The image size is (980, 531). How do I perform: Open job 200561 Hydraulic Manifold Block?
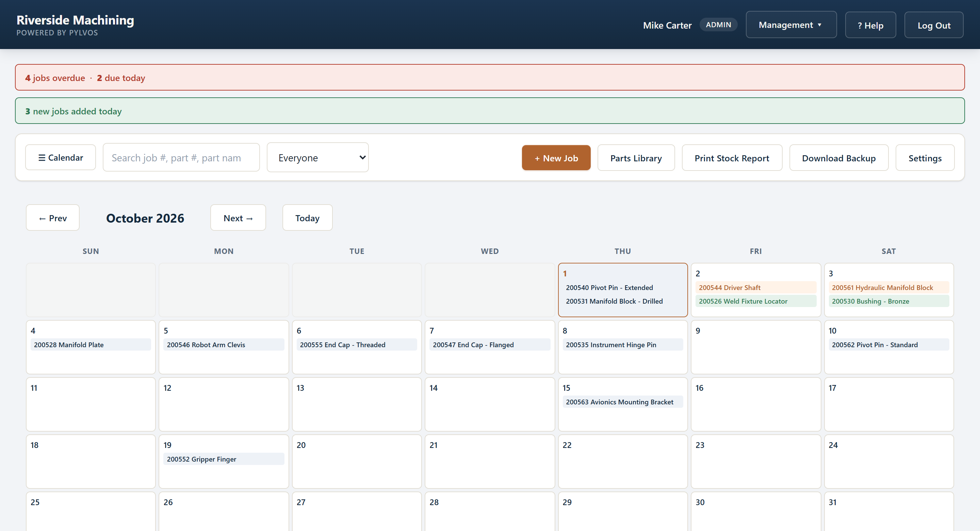click(889, 287)
